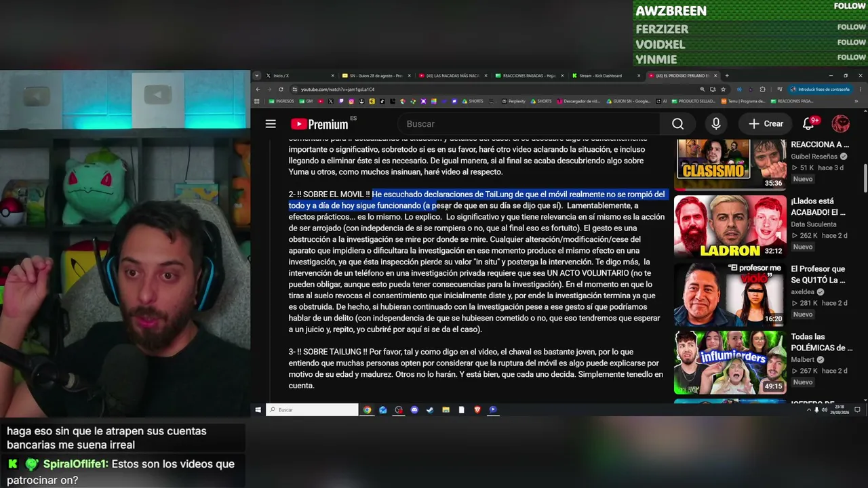
Task: Click the zoom magnifier icon in address bar
Action: (703, 89)
